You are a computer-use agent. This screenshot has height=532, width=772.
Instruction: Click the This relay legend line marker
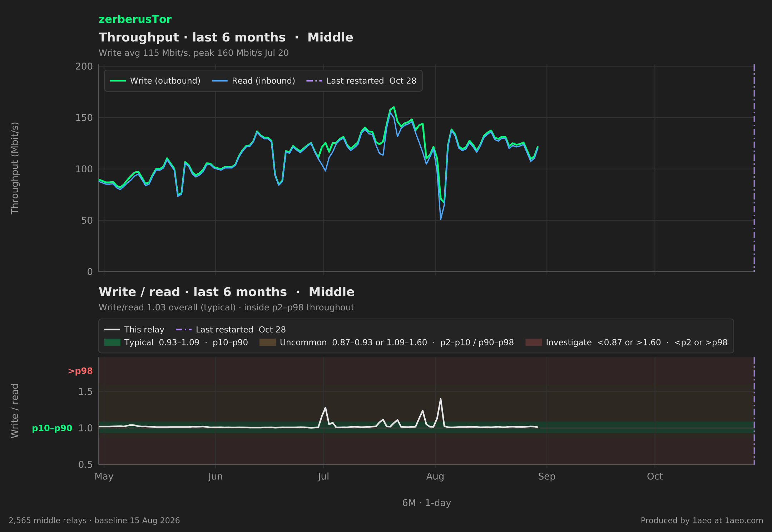click(x=112, y=330)
